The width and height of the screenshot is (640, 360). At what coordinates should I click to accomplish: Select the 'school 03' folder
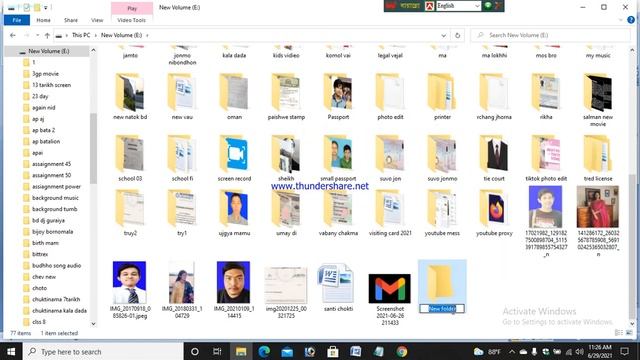(x=130, y=158)
